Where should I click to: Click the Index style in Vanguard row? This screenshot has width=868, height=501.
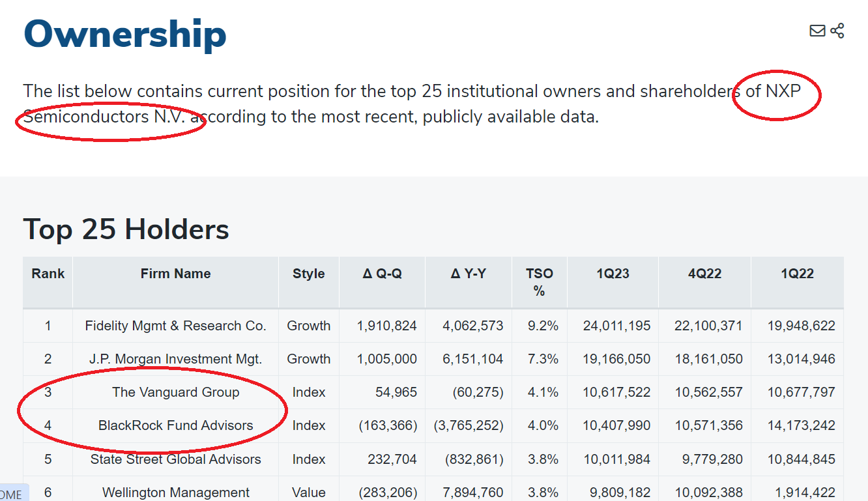point(309,392)
